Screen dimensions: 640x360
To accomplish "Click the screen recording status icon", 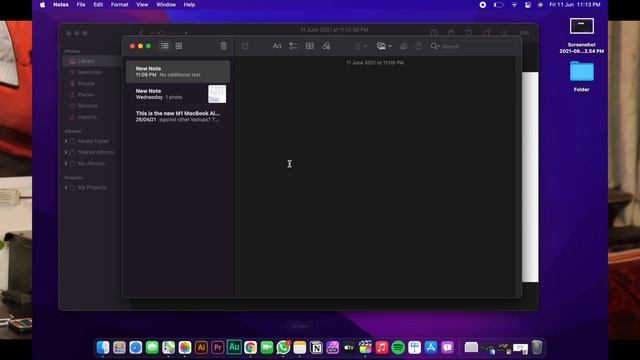I will pos(482,5).
